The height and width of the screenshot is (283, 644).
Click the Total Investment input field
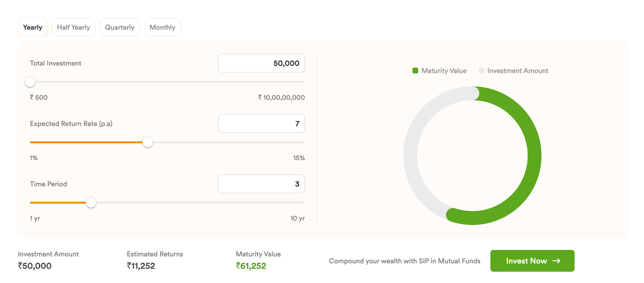[x=261, y=63]
